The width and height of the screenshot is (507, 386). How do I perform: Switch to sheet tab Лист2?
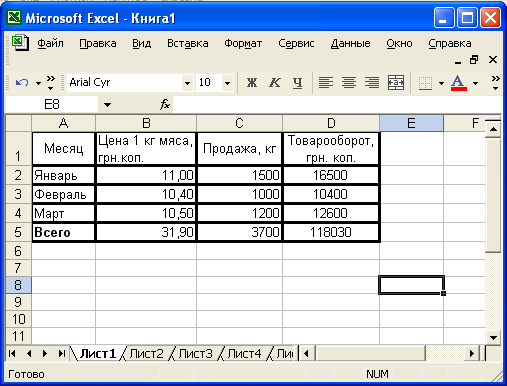click(146, 353)
